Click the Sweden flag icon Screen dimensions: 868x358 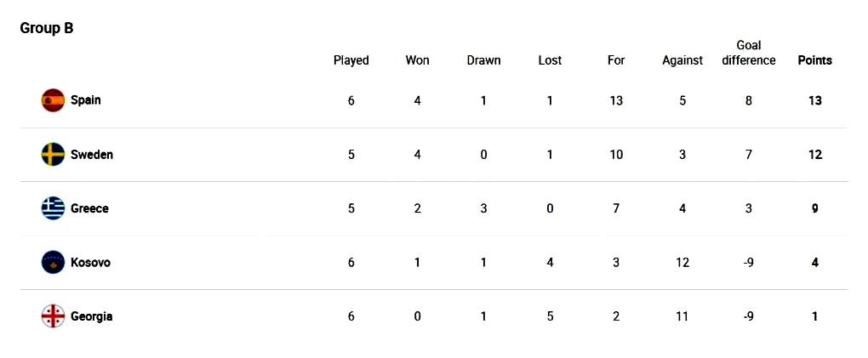53,155
